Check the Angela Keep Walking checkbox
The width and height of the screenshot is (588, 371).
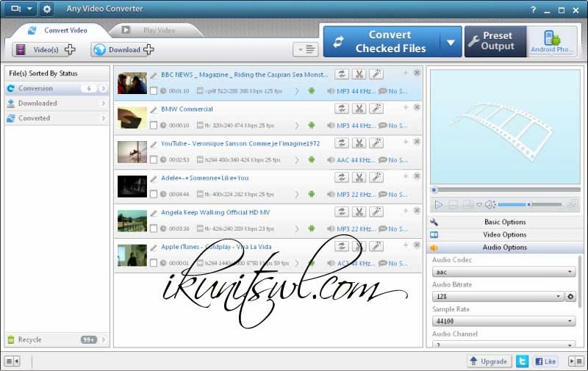(x=154, y=228)
